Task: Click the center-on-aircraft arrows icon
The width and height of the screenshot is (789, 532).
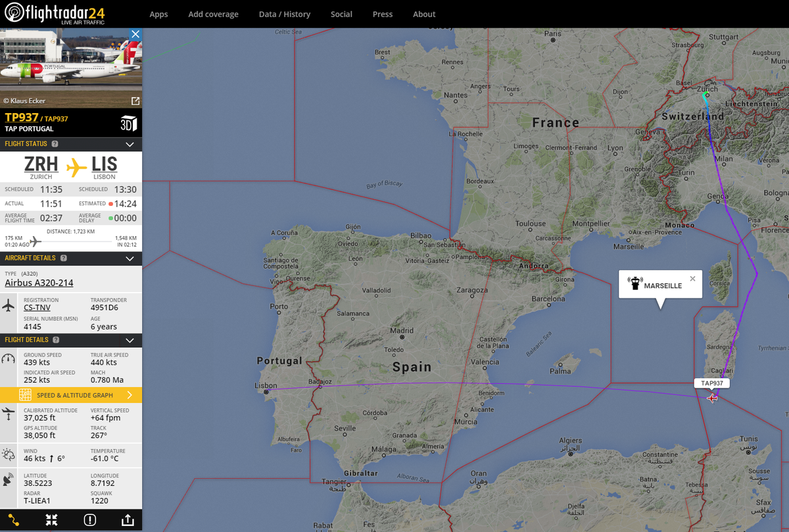Action: click(x=51, y=520)
